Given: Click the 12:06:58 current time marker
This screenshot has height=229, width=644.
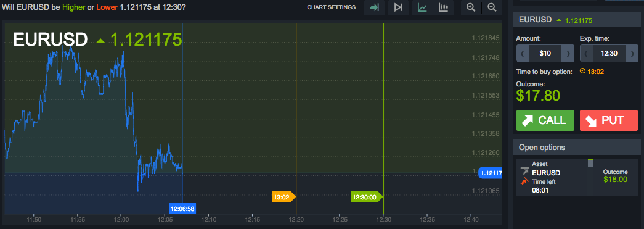Looking at the screenshot, I should tap(182, 209).
